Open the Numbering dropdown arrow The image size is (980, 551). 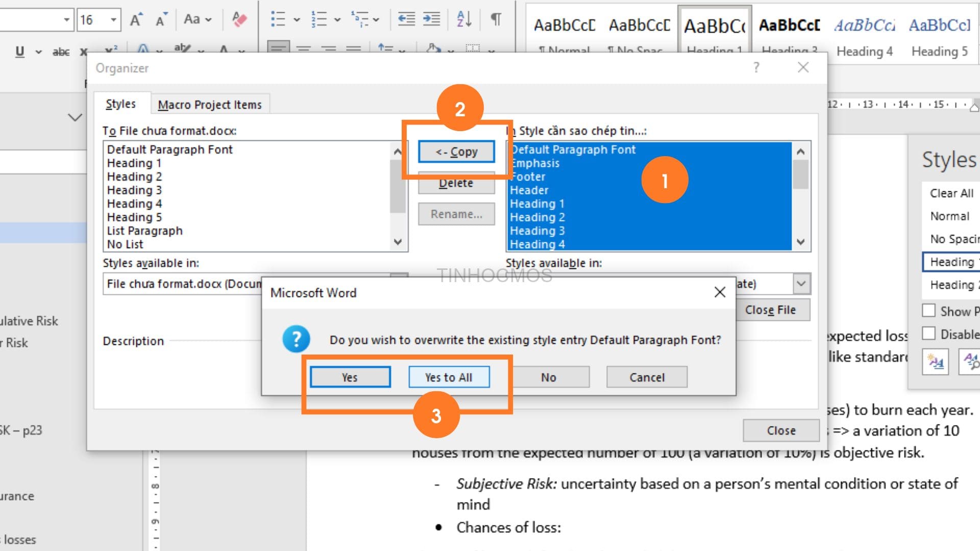337,20
